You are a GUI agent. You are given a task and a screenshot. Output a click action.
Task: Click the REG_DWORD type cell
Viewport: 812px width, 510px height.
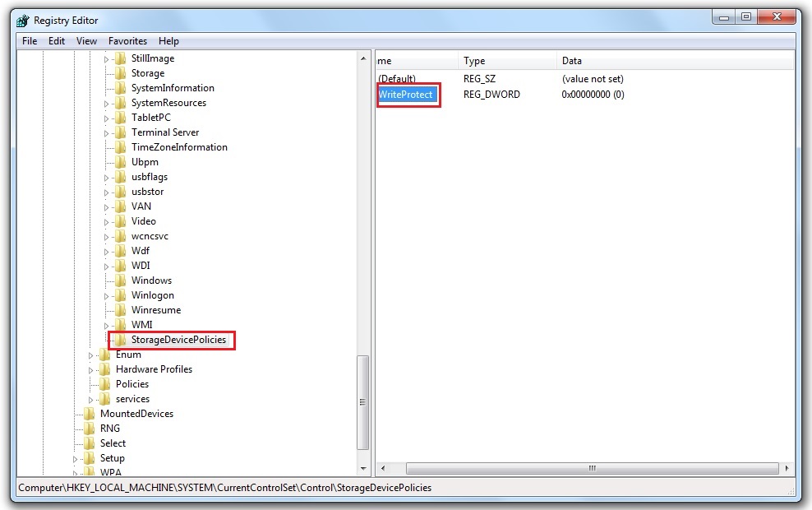pyautogui.click(x=491, y=95)
